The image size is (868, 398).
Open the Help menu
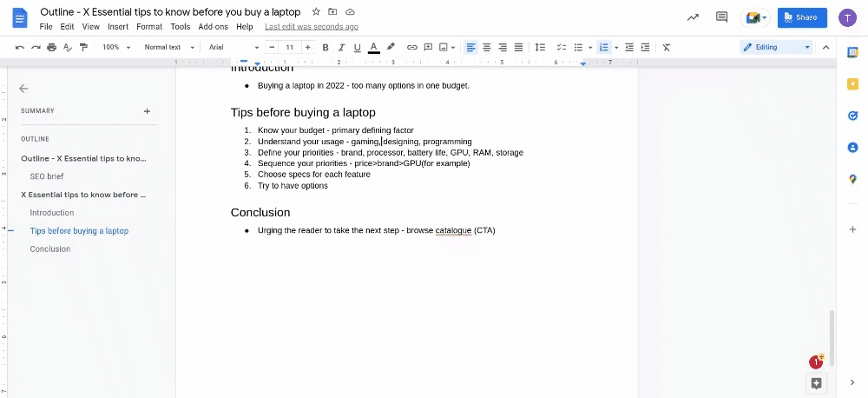pos(244,27)
